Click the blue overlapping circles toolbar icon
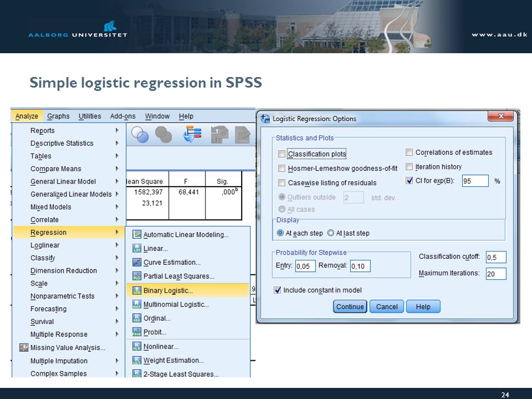532x399 pixels. coord(140,134)
